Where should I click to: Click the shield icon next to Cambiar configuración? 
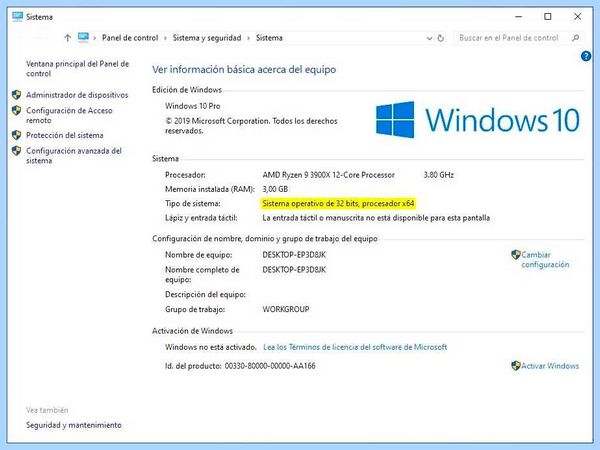pyautogui.click(x=516, y=254)
